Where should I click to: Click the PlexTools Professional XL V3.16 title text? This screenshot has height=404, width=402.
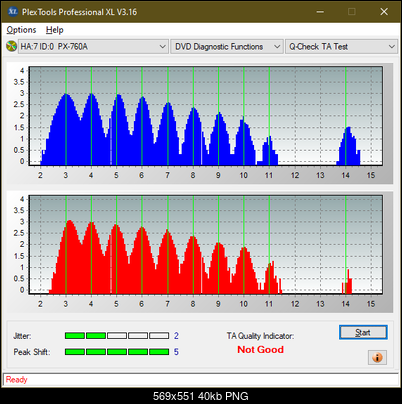tap(79, 12)
